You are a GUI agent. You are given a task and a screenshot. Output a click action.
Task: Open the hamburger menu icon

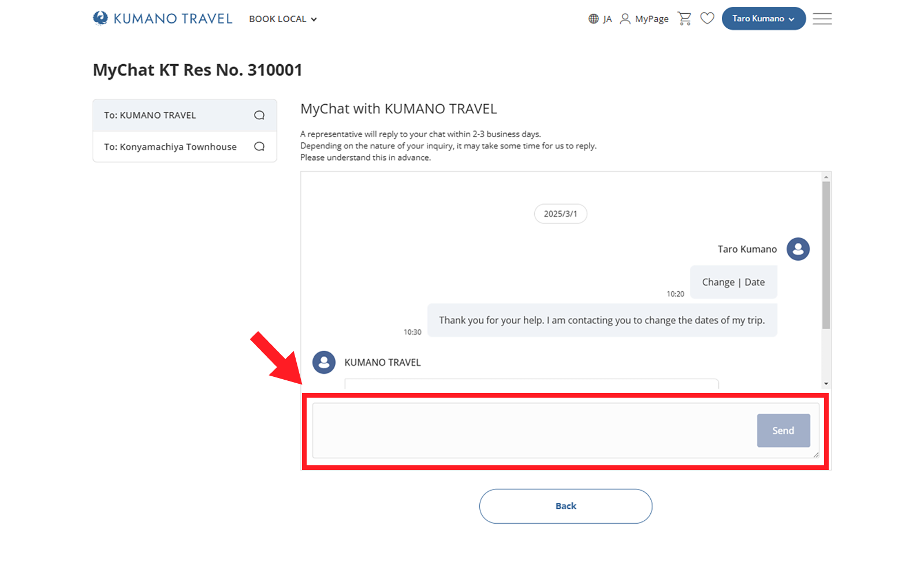(x=822, y=18)
